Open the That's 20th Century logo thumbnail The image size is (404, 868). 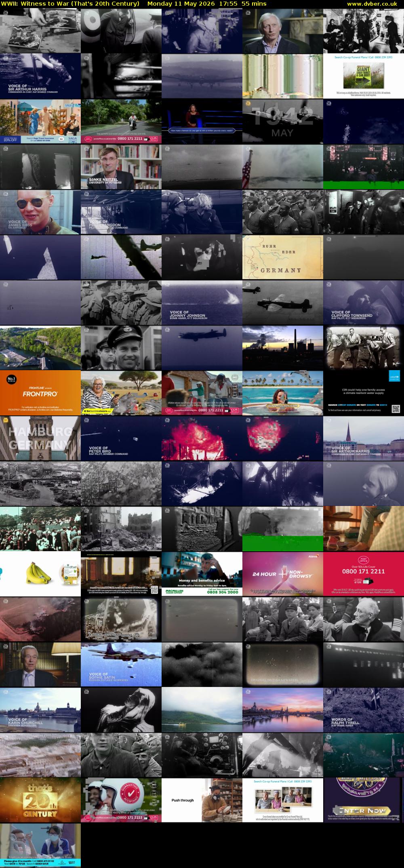40,800
